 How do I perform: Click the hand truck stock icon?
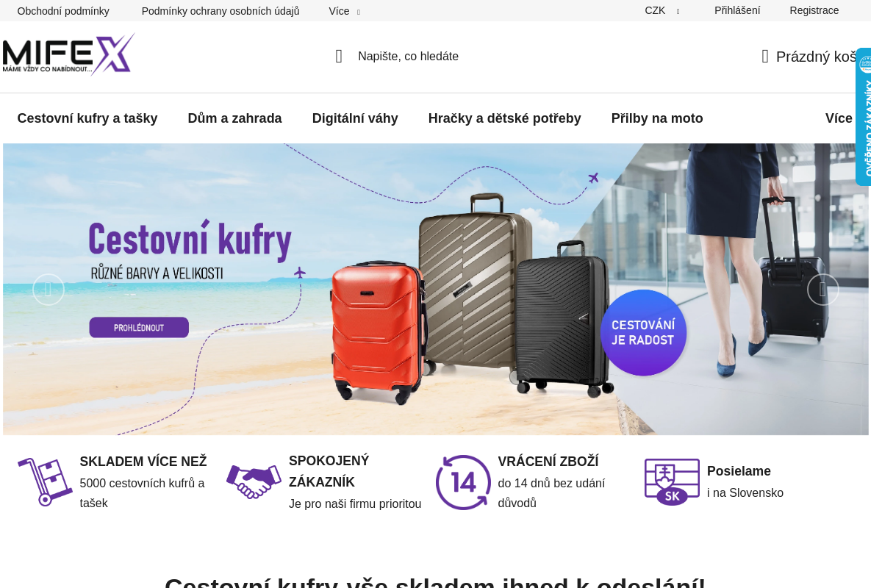coord(45,482)
